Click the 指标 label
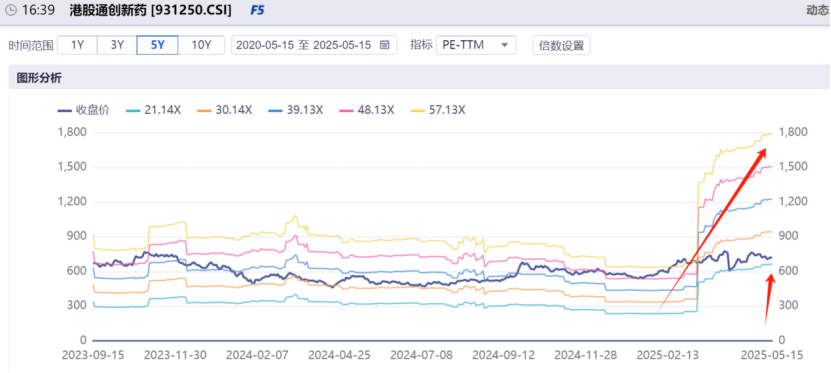The image size is (831, 373). click(x=421, y=45)
